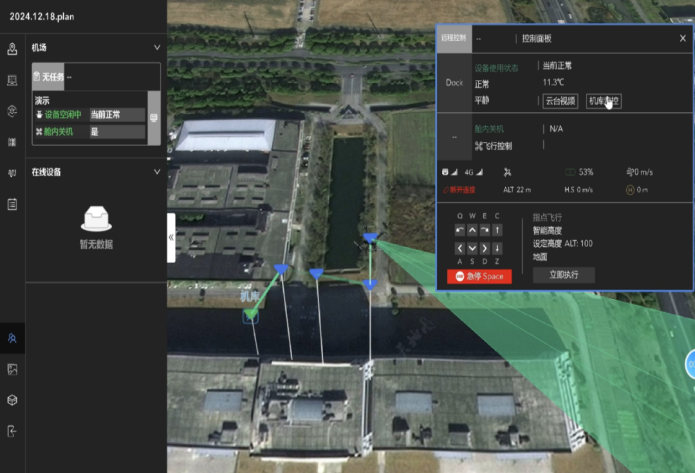This screenshot has width=695, height=473.
Task: Click the 断开连接 disconnect link
Action: [459, 189]
